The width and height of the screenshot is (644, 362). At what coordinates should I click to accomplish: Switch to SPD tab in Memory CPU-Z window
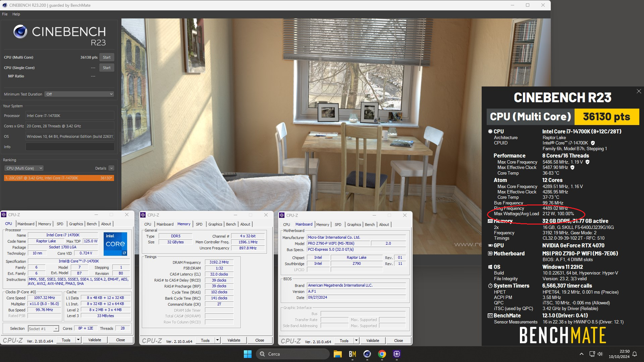(199, 224)
